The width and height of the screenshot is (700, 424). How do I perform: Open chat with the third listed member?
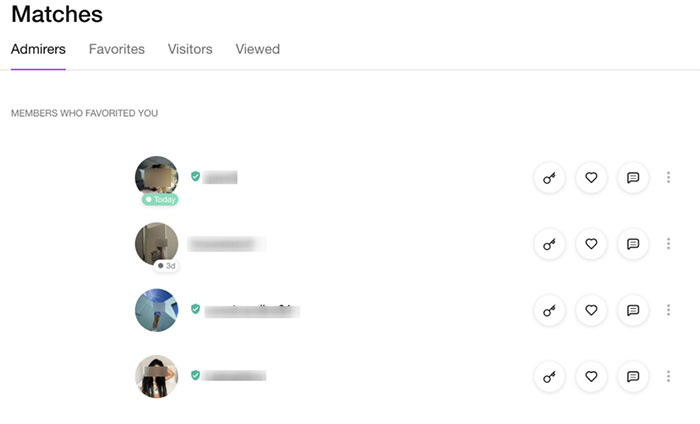tap(633, 310)
